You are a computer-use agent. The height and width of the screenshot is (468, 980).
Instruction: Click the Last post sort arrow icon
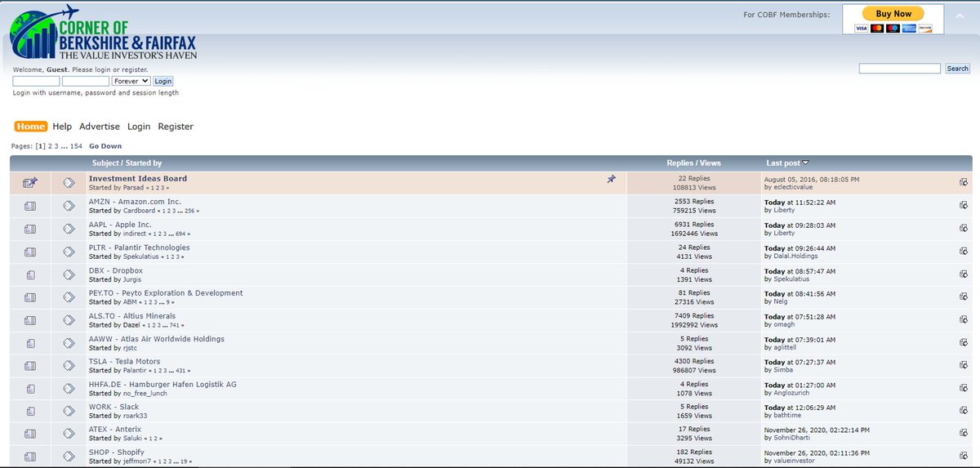pyautogui.click(x=806, y=163)
